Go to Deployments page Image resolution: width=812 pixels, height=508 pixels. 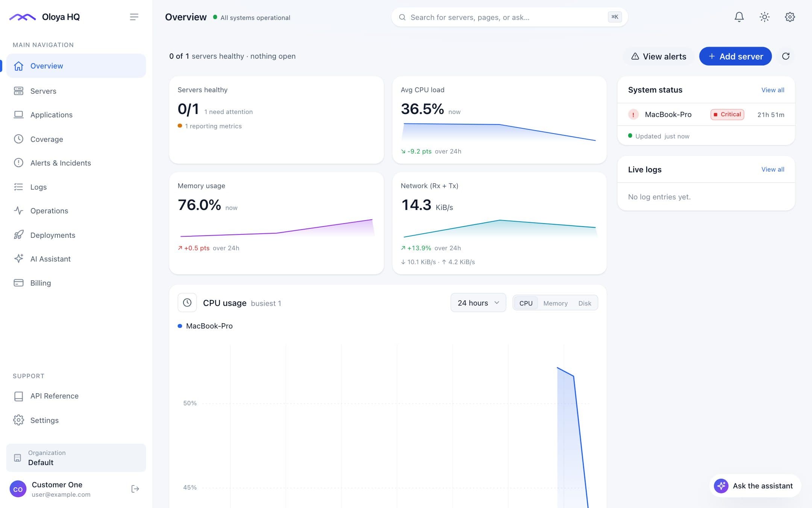76,235
